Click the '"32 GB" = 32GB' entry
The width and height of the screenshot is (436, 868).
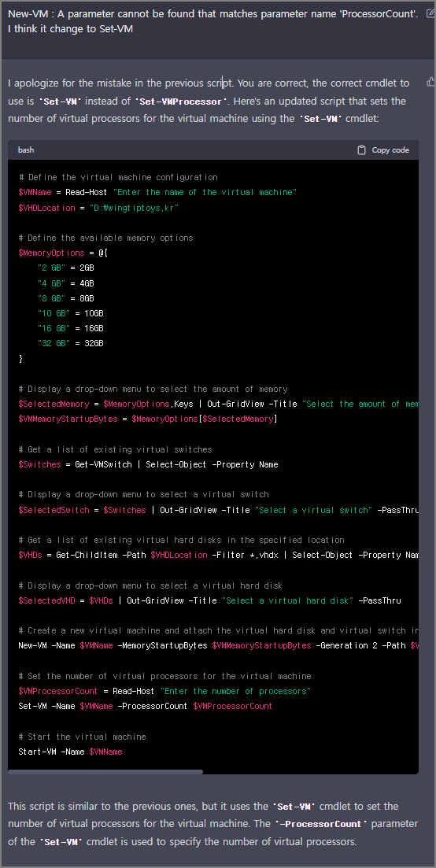coord(70,343)
